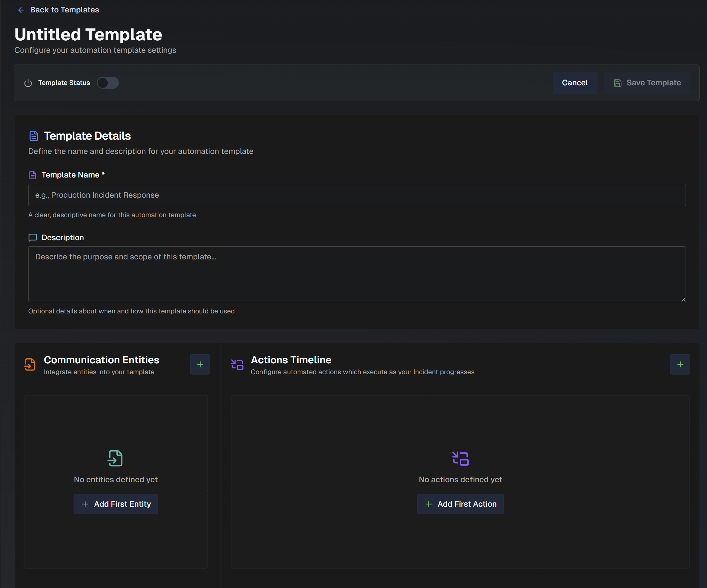Viewport: 707px width, 588px height.
Task: Click the power icon next to Template Status
Action: tap(28, 83)
